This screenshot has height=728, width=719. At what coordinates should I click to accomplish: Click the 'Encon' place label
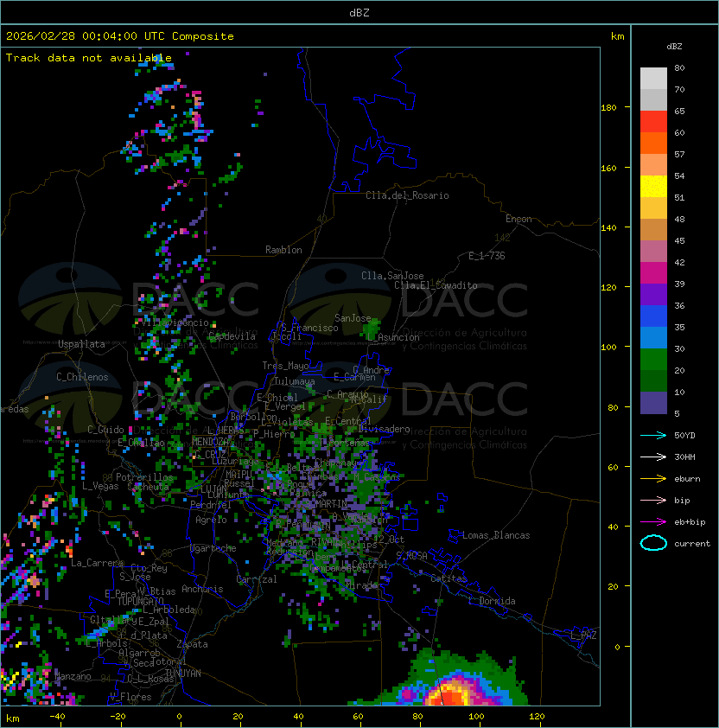tap(519, 219)
